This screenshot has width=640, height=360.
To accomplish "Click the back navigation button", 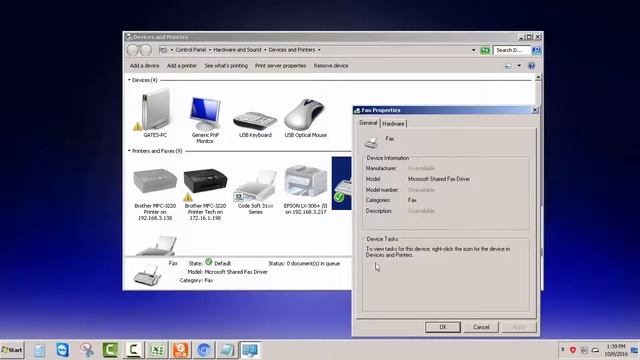I will pos(133,50).
